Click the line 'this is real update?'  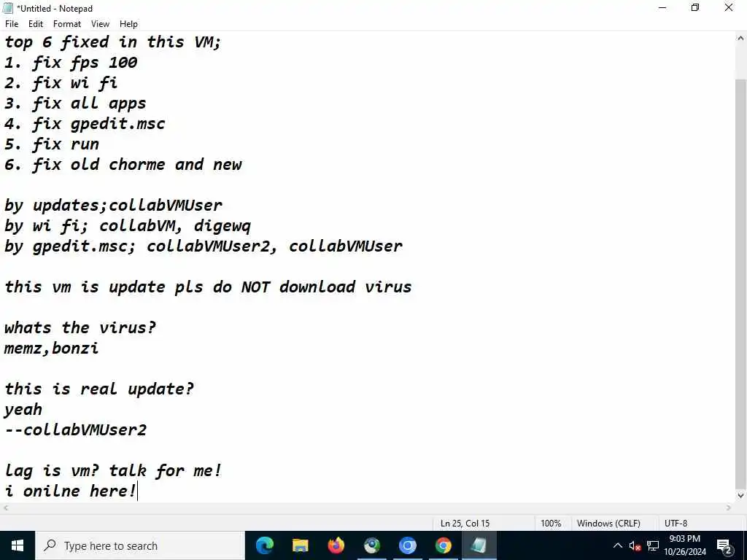click(x=99, y=389)
